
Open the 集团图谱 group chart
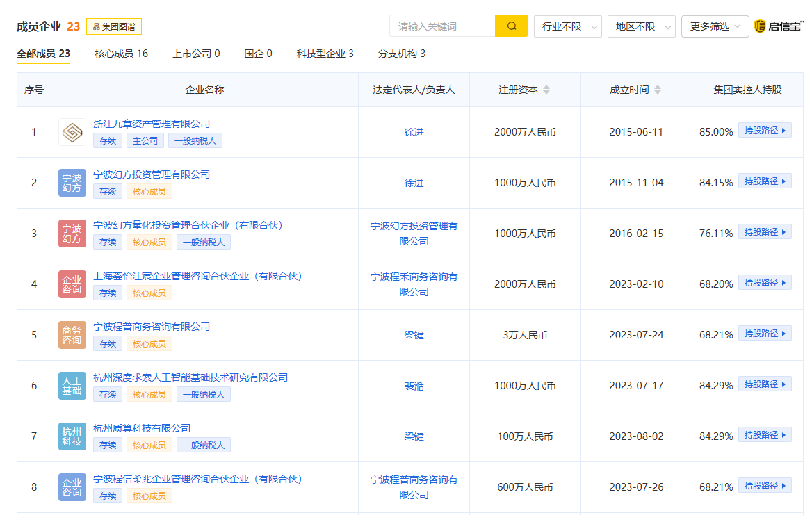[114, 27]
